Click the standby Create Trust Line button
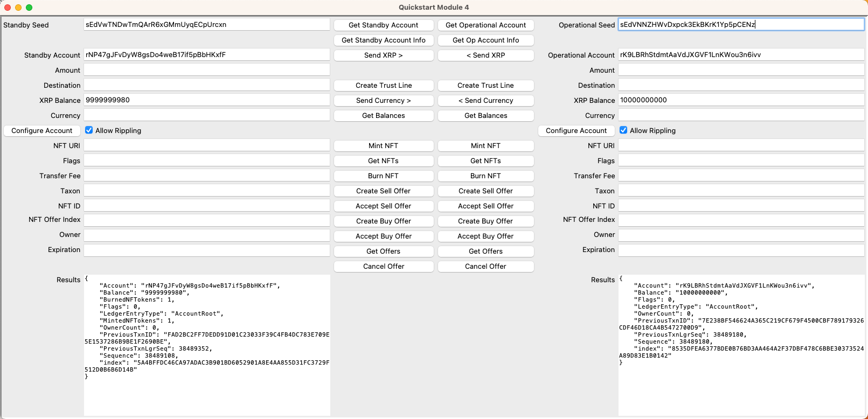This screenshot has width=868, height=419. click(383, 86)
